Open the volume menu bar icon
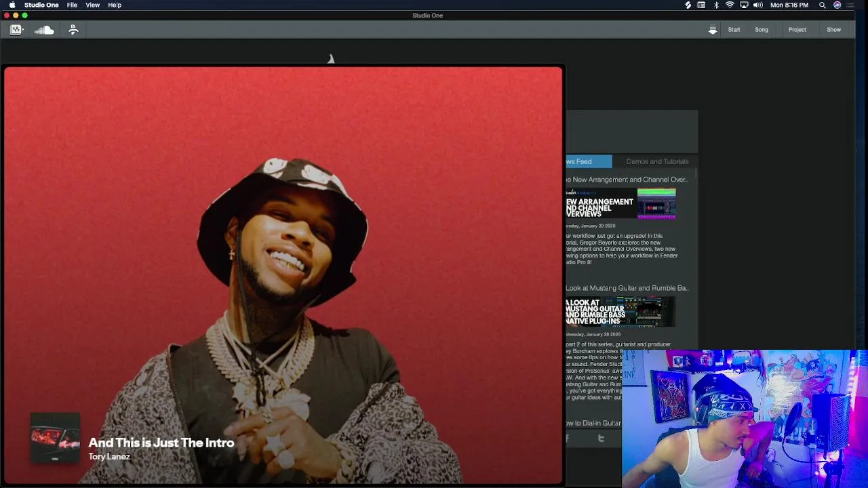The height and width of the screenshot is (488, 868). pos(757,5)
